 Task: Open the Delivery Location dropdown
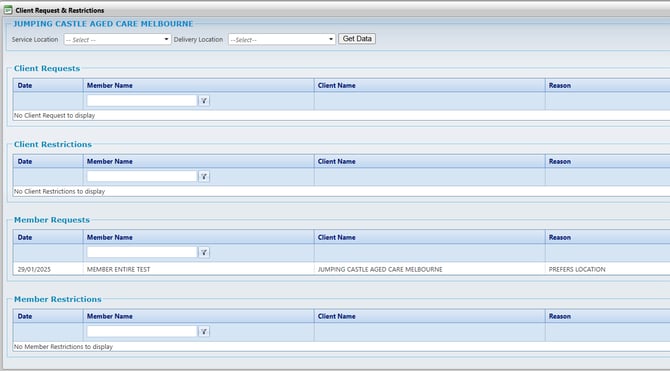pos(282,39)
